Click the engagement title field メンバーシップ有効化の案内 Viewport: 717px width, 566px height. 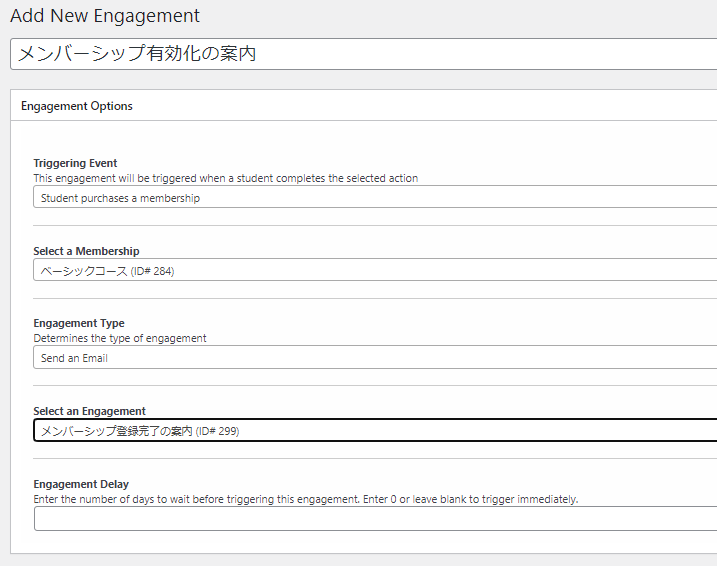364,54
